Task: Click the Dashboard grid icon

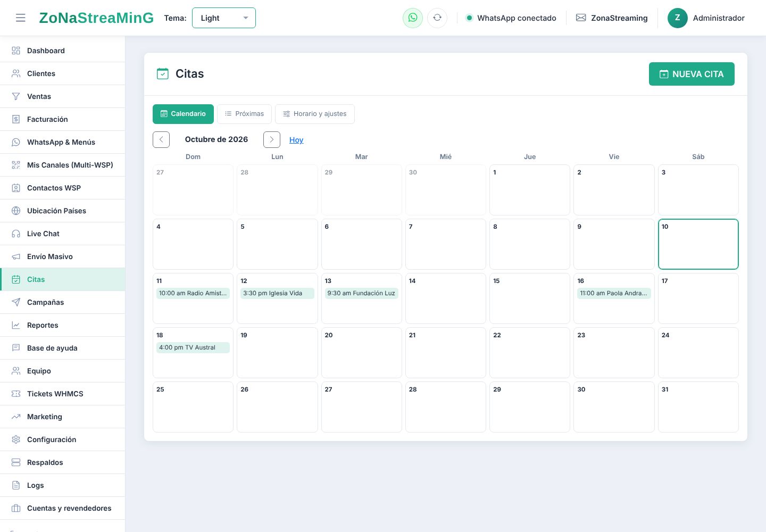Action: tap(16, 51)
